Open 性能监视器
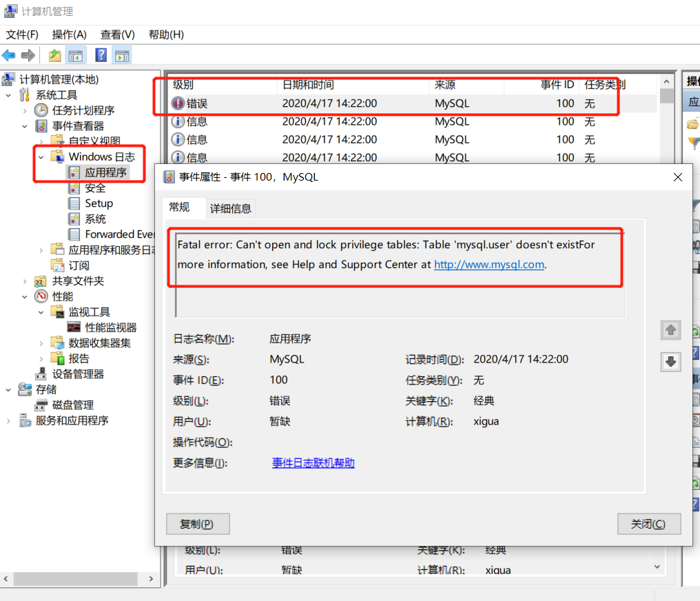The height and width of the screenshot is (601, 700). click(111, 327)
